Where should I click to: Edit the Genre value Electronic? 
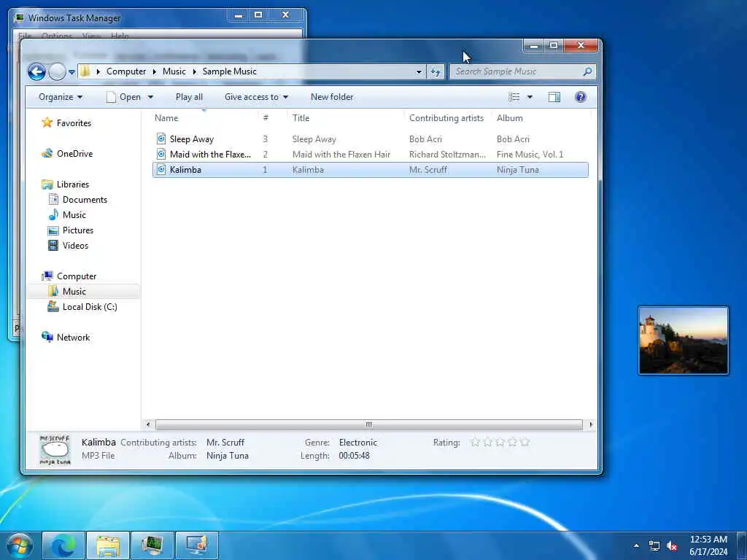click(x=357, y=443)
